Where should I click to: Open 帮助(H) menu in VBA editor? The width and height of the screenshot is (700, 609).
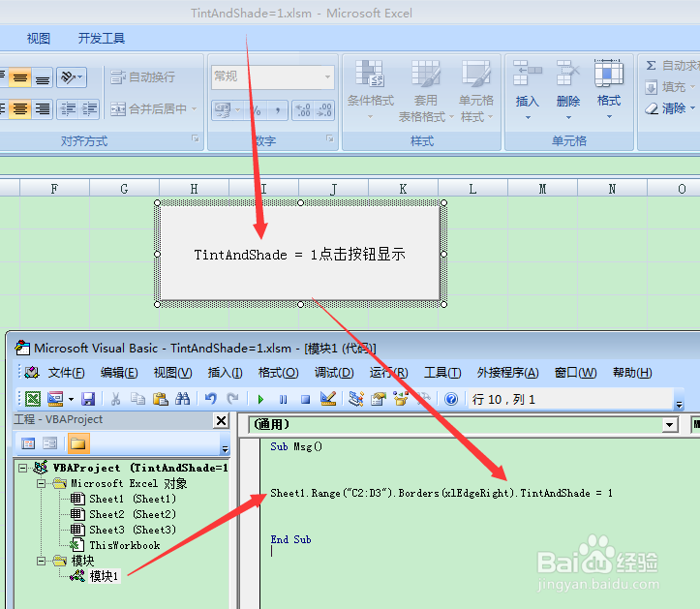point(632,373)
